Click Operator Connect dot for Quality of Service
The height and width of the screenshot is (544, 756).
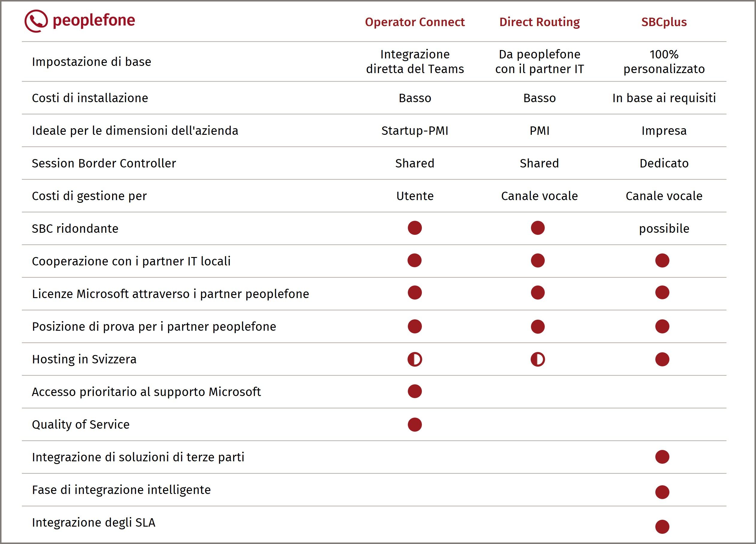pos(415,425)
